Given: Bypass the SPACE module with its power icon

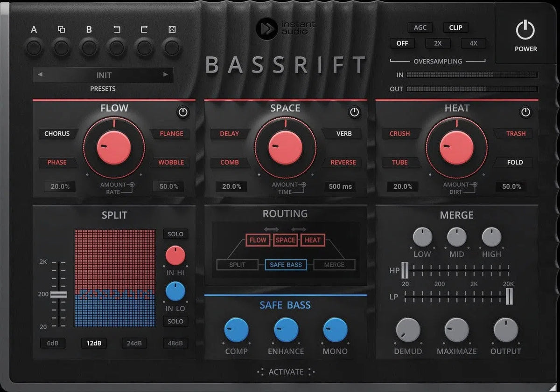Looking at the screenshot, I should pos(354,111).
